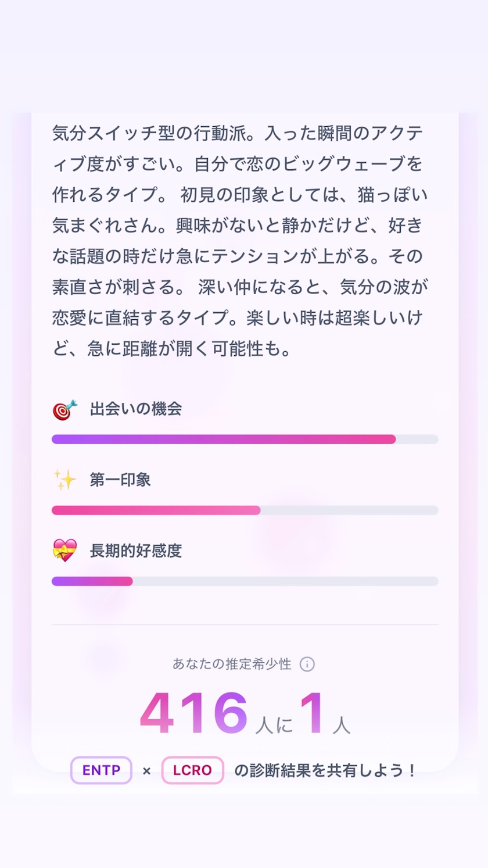Viewport: 488px width, 868px height.
Task: Click the dartboard emoji for 出会いの機会
Action: [64, 409]
